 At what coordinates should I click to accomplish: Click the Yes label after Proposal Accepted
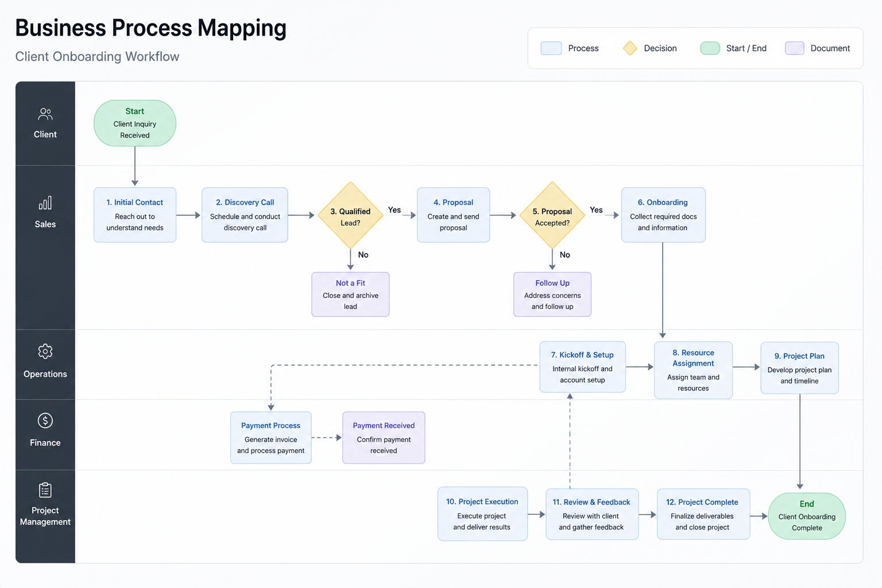[x=597, y=210]
